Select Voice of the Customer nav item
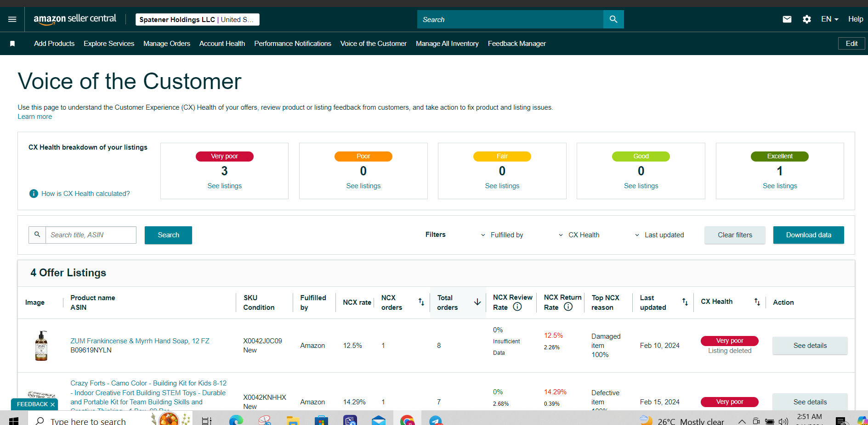Screen dimensions: 868x425 (x=374, y=44)
